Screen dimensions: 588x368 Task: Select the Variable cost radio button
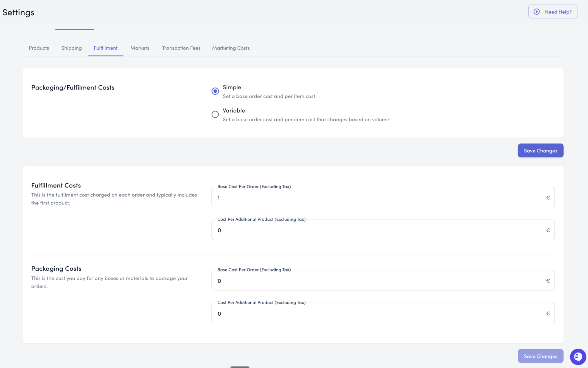click(215, 114)
